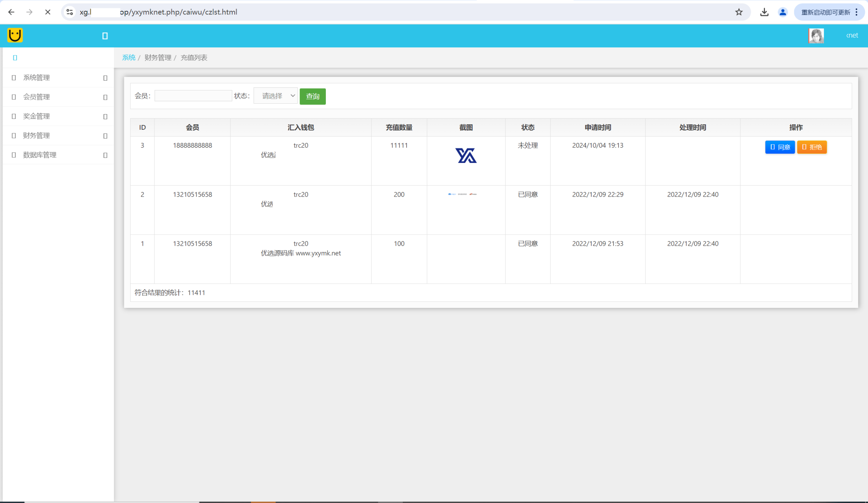The height and width of the screenshot is (503, 868).
Task: Click the yellow smiley logo icon
Action: point(15,35)
